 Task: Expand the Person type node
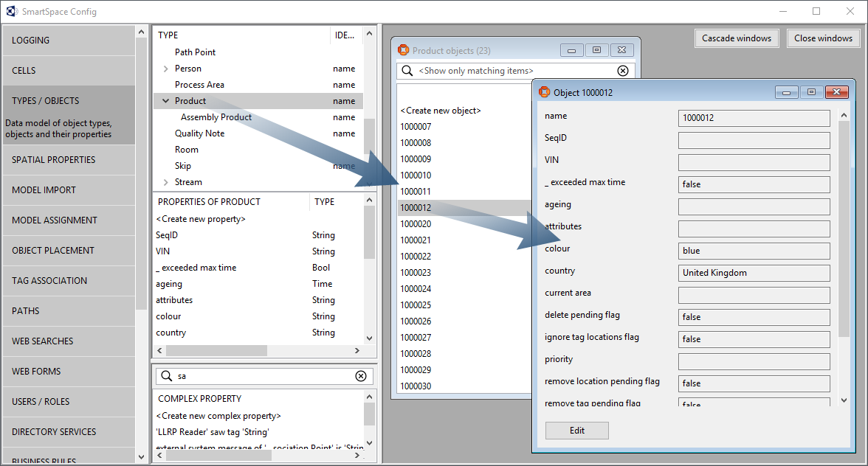pyautogui.click(x=165, y=69)
